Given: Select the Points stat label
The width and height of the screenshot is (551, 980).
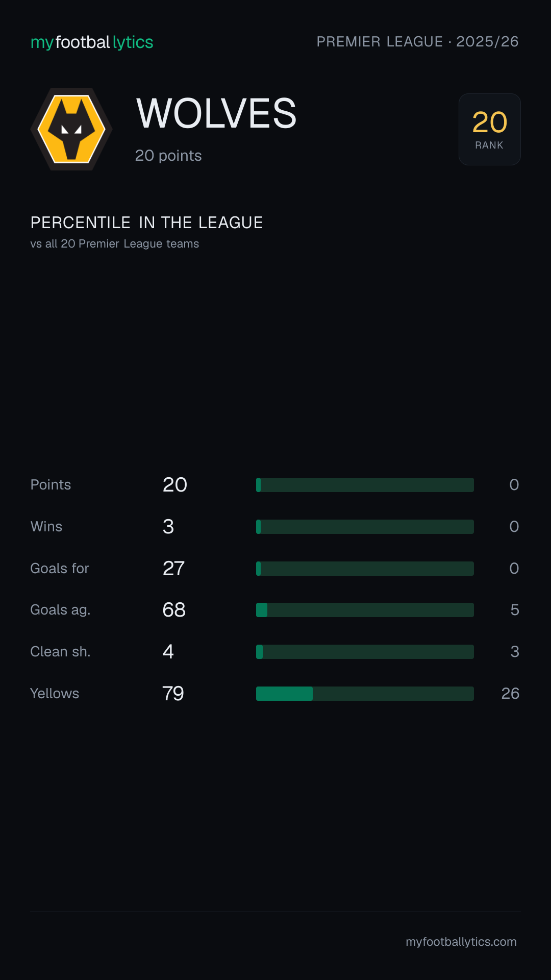Looking at the screenshot, I should click(51, 484).
